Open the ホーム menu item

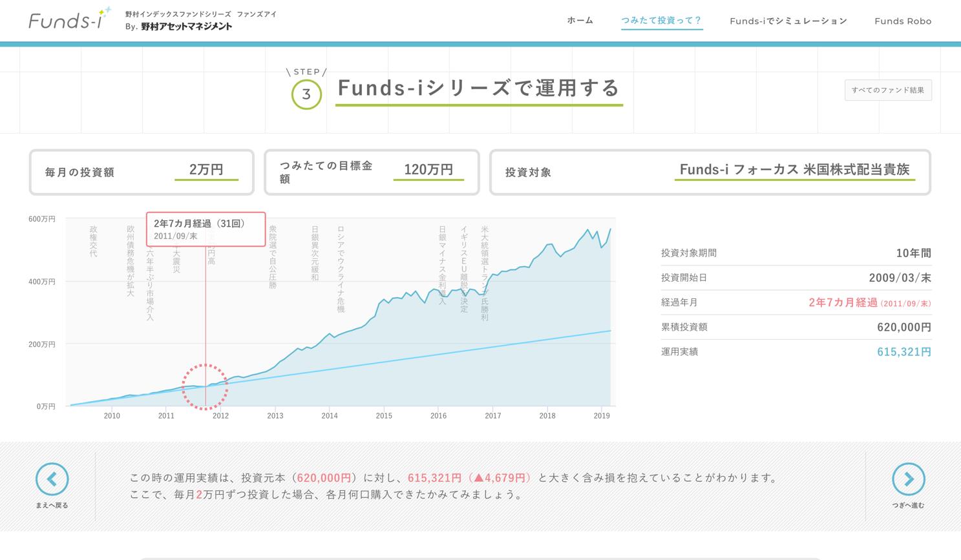click(x=580, y=21)
